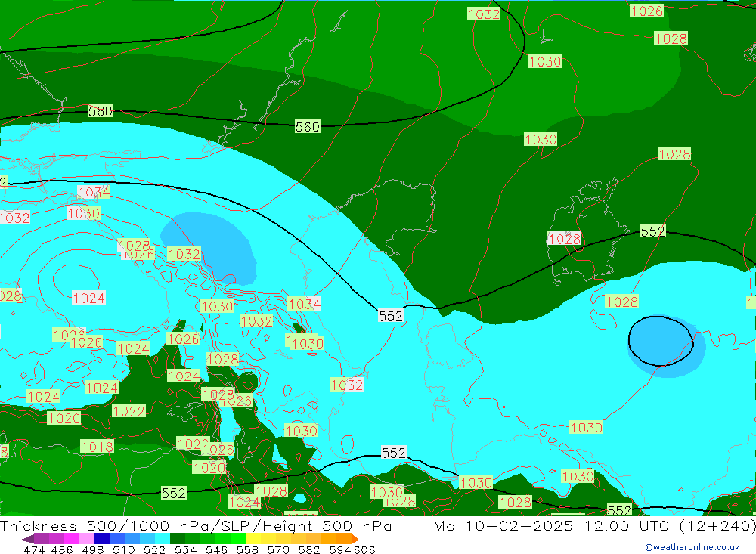Click the purple left arrow of color scale
This screenshot has width=756, height=554.
26,539
